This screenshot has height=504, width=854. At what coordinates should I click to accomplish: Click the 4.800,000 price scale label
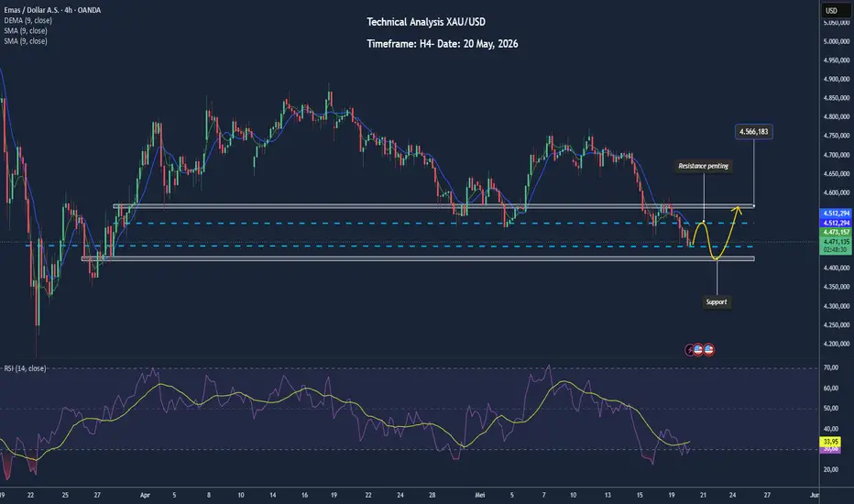point(836,116)
